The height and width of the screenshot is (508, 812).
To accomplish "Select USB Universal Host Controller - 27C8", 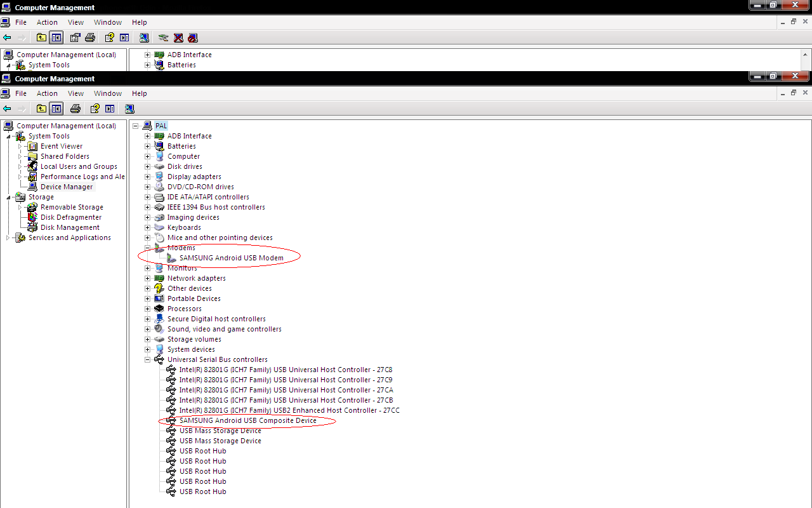I will pyautogui.click(x=285, y=370).
